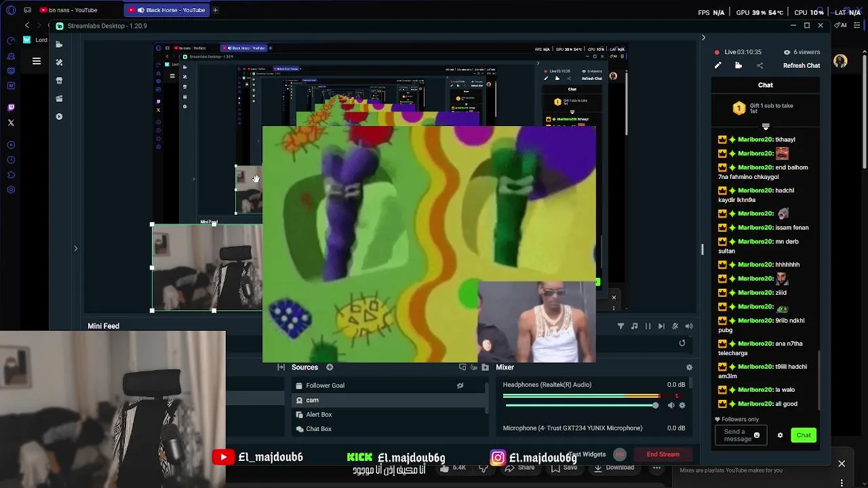
Task: Open the Opera workspaces icon beside the tabs
Action: pos(27,10)
